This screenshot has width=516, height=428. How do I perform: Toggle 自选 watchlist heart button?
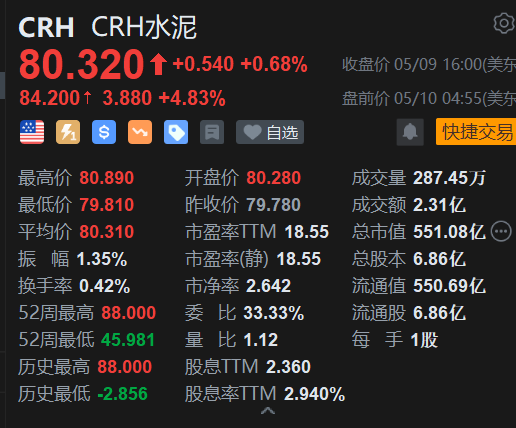tap(270, 132)
